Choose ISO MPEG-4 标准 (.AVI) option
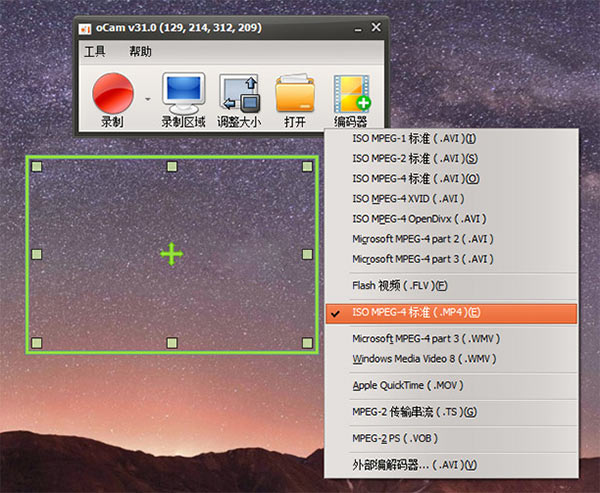This screenshot has height=493, width=600. pyautogui.click(x=452, y=179)
